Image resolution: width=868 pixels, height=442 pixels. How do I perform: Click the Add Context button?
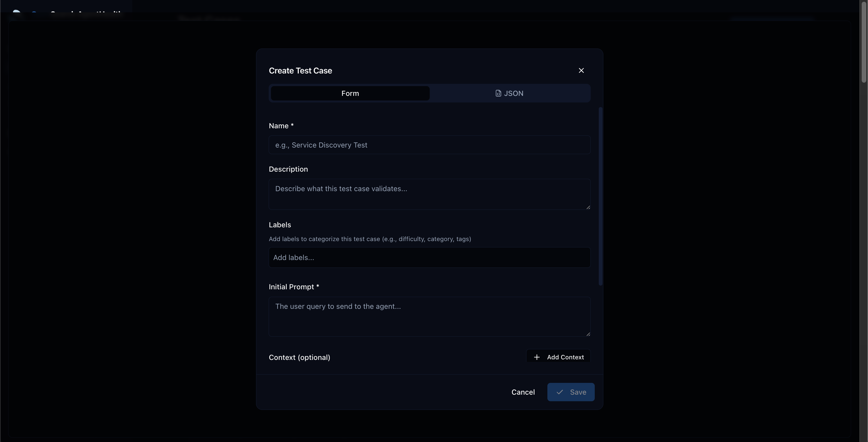coord(558,357)
